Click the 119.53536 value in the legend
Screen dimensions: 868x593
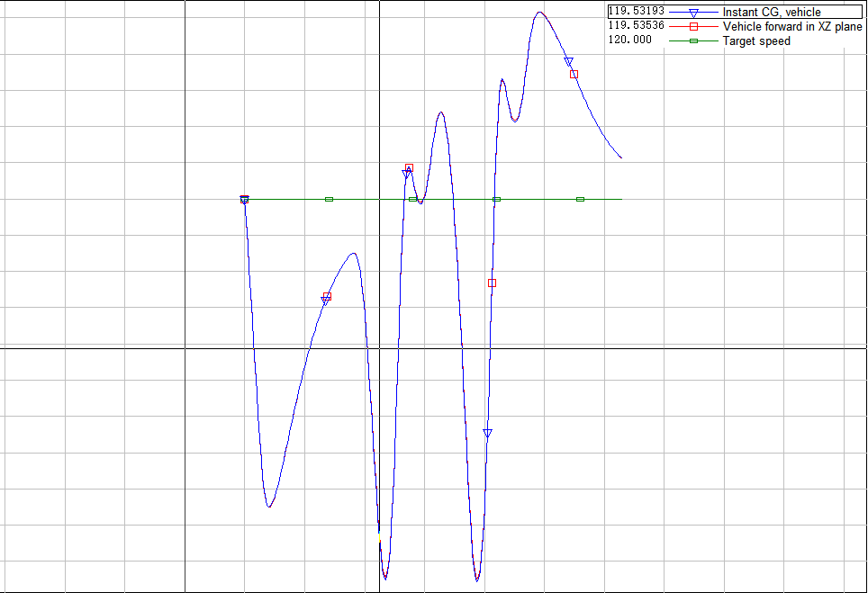(637, 26)
